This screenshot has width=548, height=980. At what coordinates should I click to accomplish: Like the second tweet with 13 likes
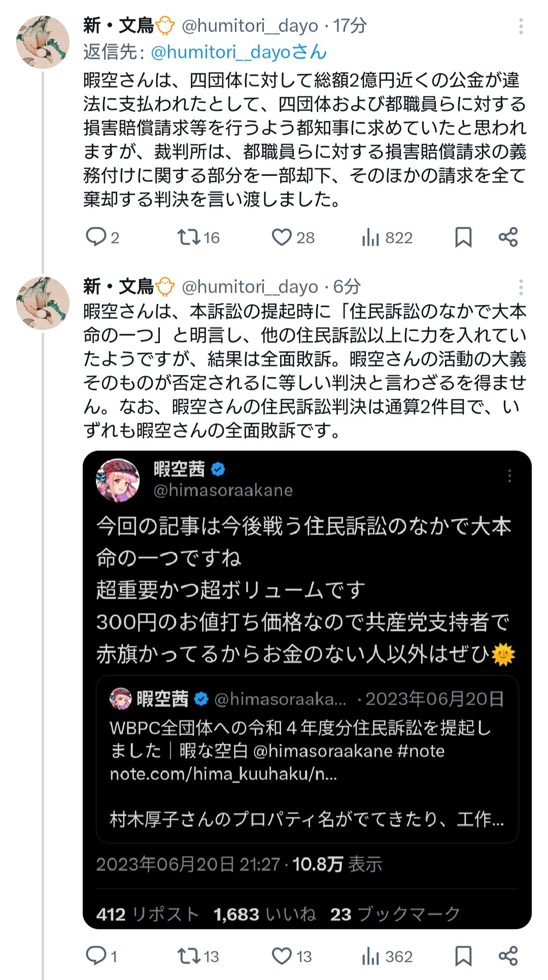pos(282,956)
